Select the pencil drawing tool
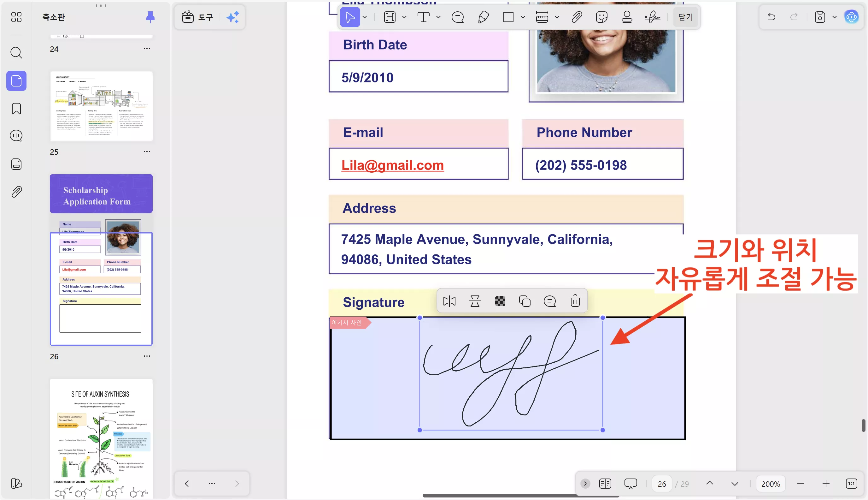Screen dimensions: 868x500 [x=483, y=17]
